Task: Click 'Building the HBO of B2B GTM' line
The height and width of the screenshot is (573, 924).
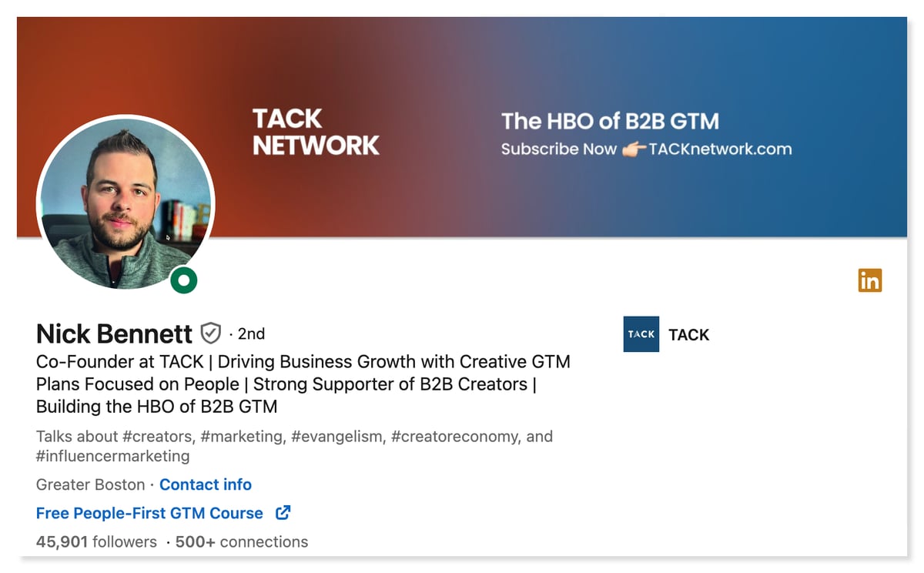Action: [x=156, y=406]
